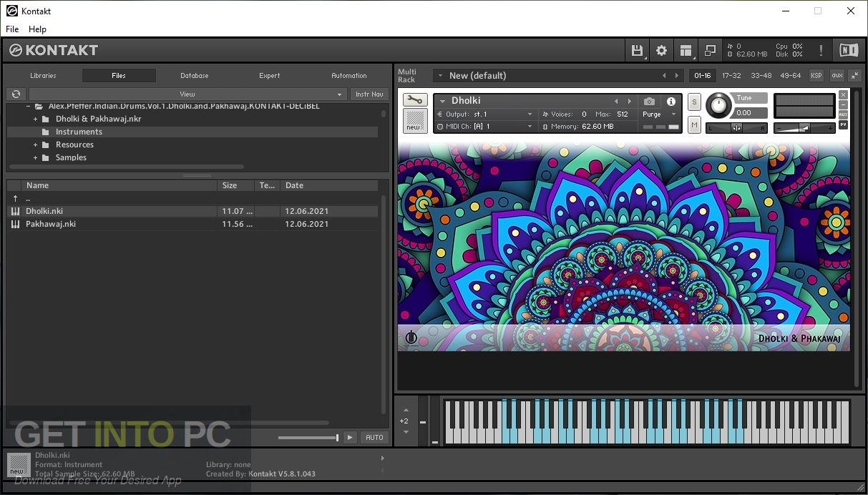Switch to the Libraries tab
Image resolution: width=868 pixels, height=495 pixels.
point(43,75)
